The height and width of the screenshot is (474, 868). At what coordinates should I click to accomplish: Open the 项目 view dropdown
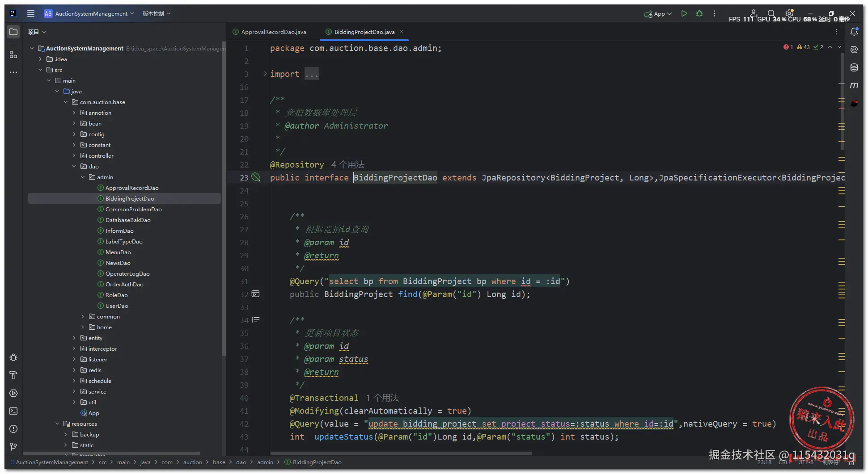click(37, 32)
